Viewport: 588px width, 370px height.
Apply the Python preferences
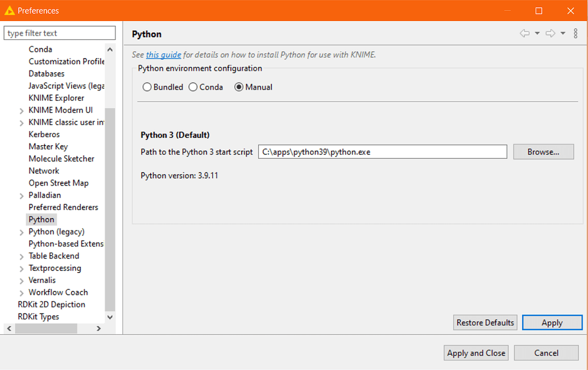(551, 322)
